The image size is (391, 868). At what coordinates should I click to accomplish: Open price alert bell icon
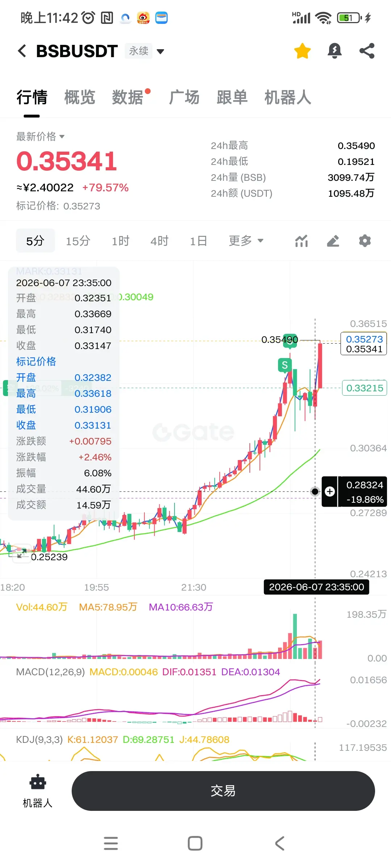coord(335,51)
